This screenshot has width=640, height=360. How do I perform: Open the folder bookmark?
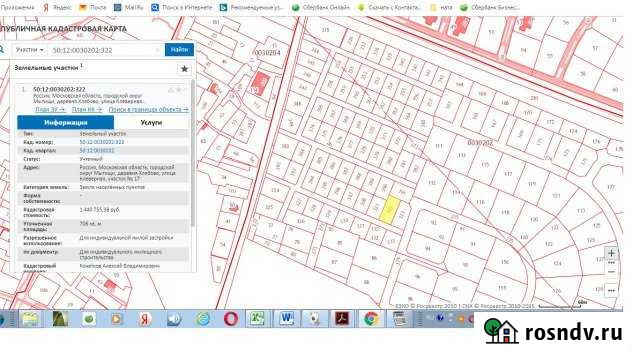(441, 7)
